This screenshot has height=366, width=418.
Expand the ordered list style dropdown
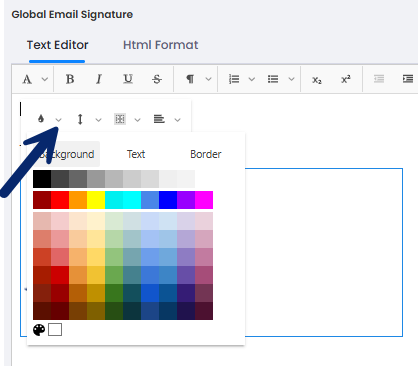point(252,79)
